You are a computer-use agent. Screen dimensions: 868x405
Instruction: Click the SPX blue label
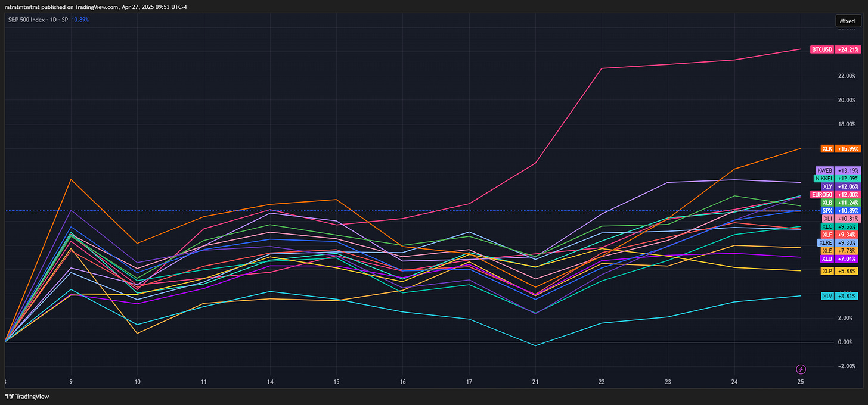(x=827, y=211)
